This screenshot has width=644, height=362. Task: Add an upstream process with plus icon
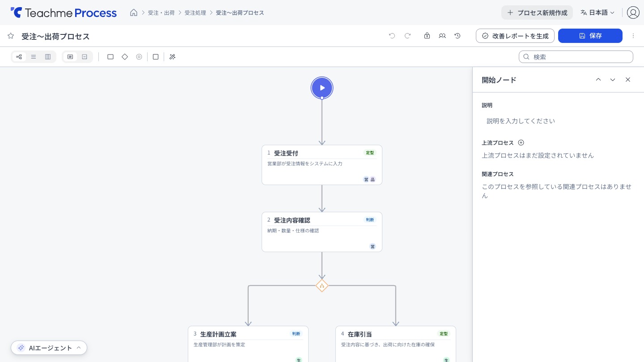[x=521, y=143]
